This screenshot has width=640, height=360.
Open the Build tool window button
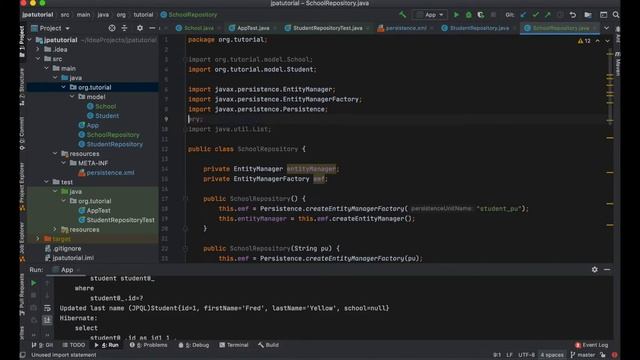[268, 345]
